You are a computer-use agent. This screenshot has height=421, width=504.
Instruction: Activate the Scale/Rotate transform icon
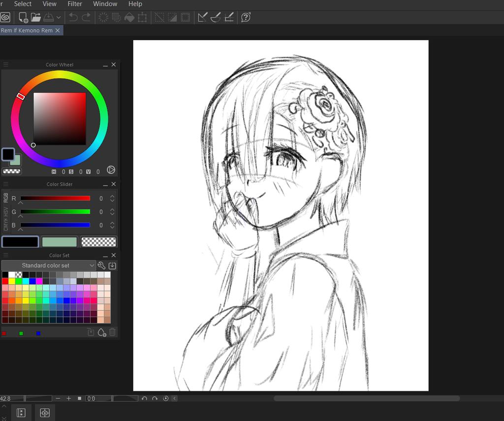(142, 17)
